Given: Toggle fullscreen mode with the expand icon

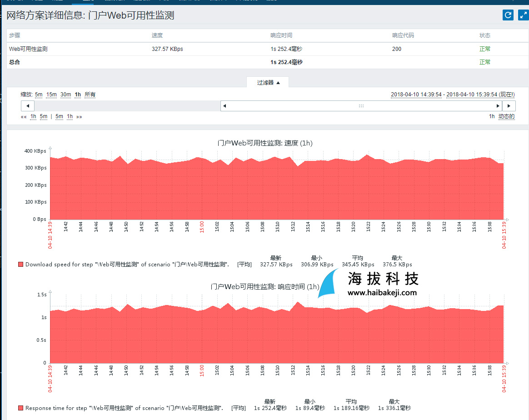Looking at the screenshot, I should point(523,15).
